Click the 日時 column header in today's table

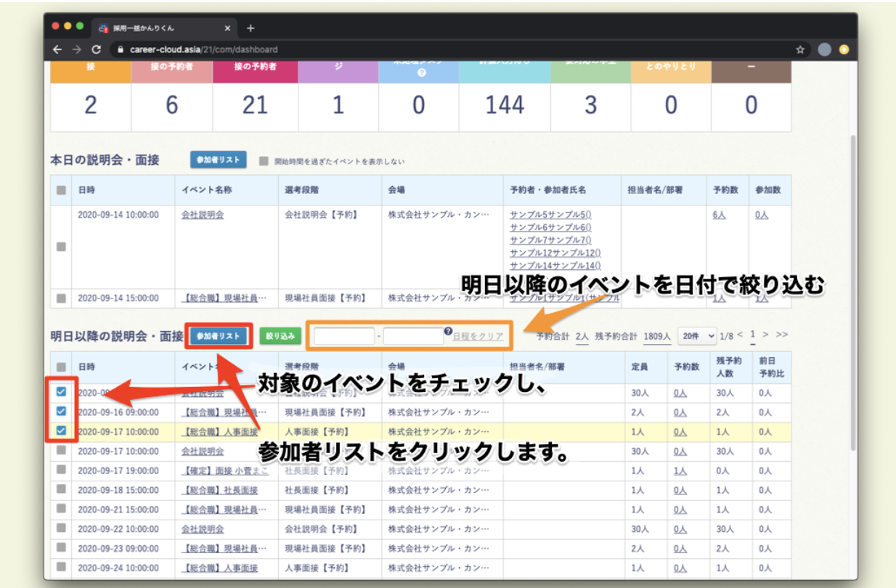86,189
